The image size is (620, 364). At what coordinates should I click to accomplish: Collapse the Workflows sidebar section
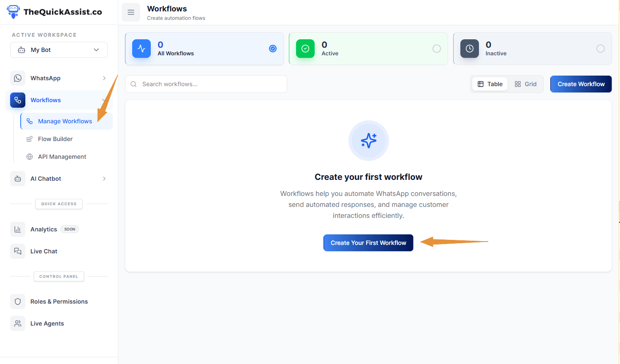(104, 100)
